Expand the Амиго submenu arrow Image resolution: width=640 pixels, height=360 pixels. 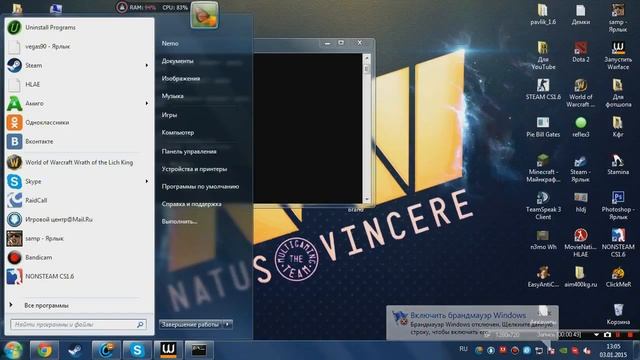147,103
